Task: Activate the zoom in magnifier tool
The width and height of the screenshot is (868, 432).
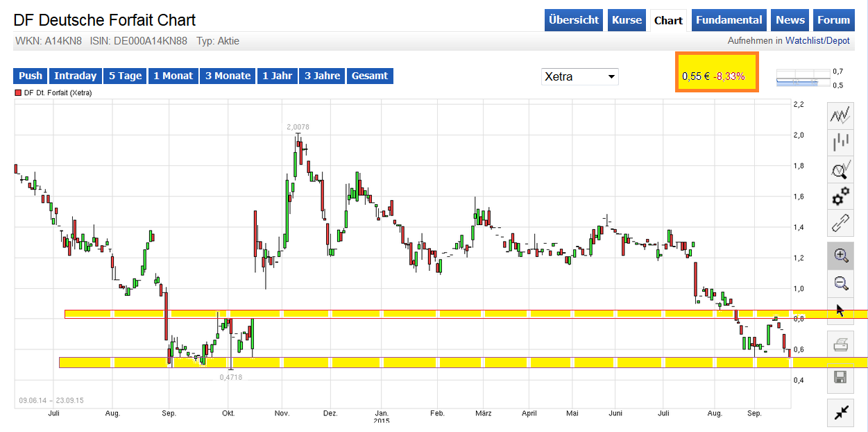Action: click(841, 256)
